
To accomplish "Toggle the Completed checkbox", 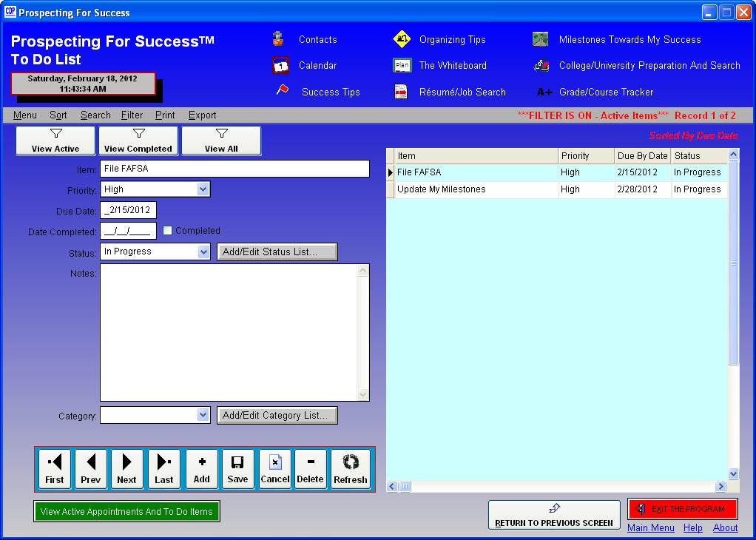I will click(168, 231).
